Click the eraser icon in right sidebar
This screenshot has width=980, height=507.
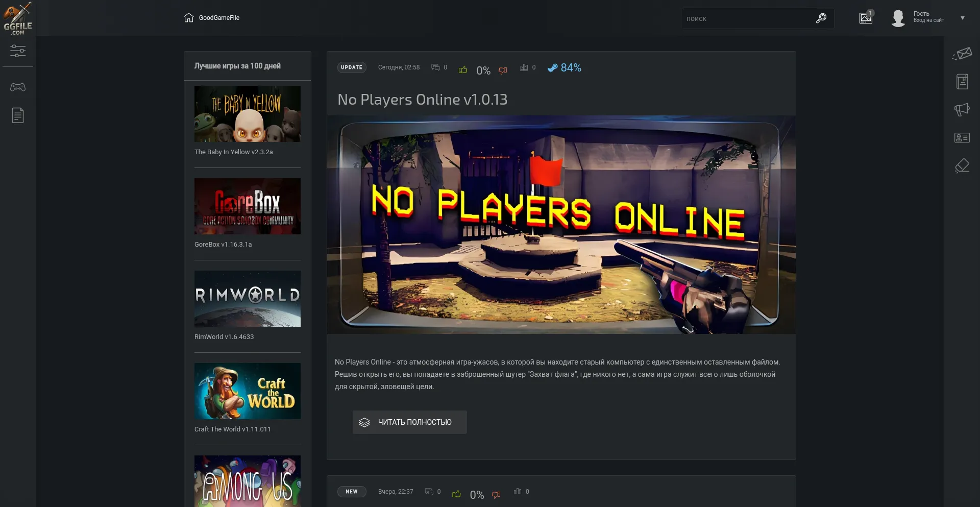click(962, 166)
